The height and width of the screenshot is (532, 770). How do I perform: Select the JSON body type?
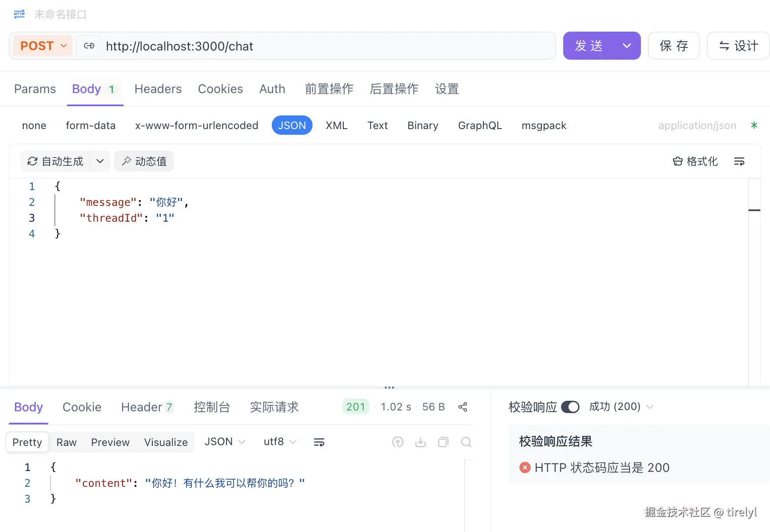(292, 126)
